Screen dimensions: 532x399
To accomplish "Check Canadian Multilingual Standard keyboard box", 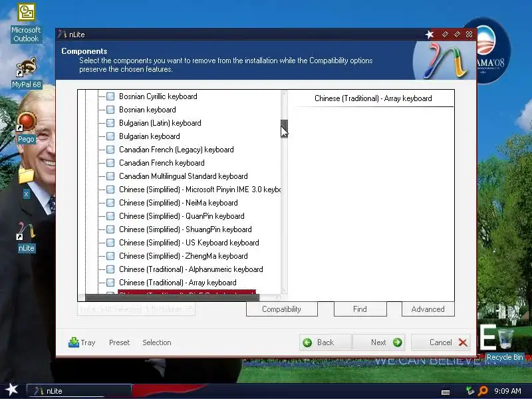I will tap(110, 176).
